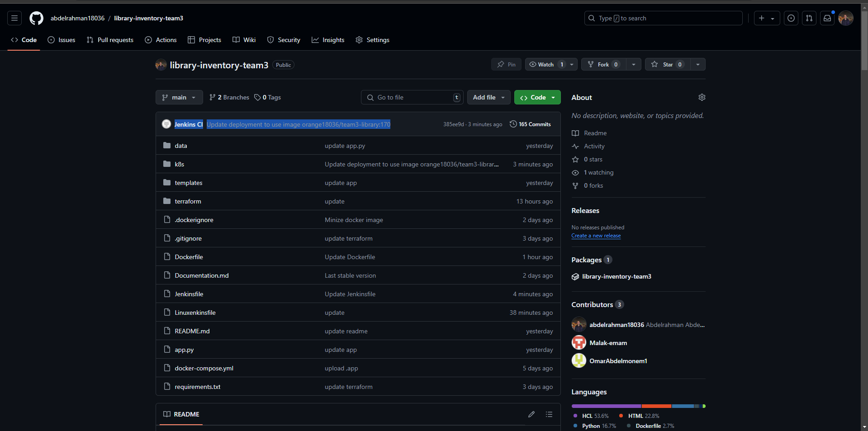
Task: Click the blue Python language bar segment
Action: 683,406
